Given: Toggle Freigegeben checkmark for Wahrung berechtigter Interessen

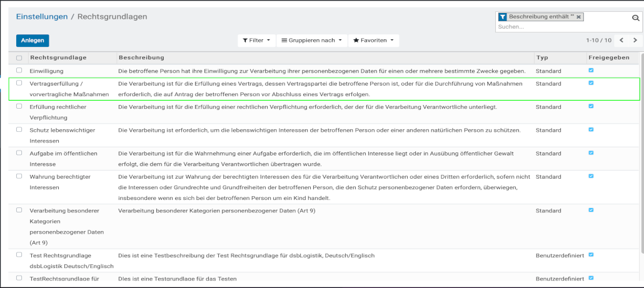Looking at the screenshot, I should 591,177.
